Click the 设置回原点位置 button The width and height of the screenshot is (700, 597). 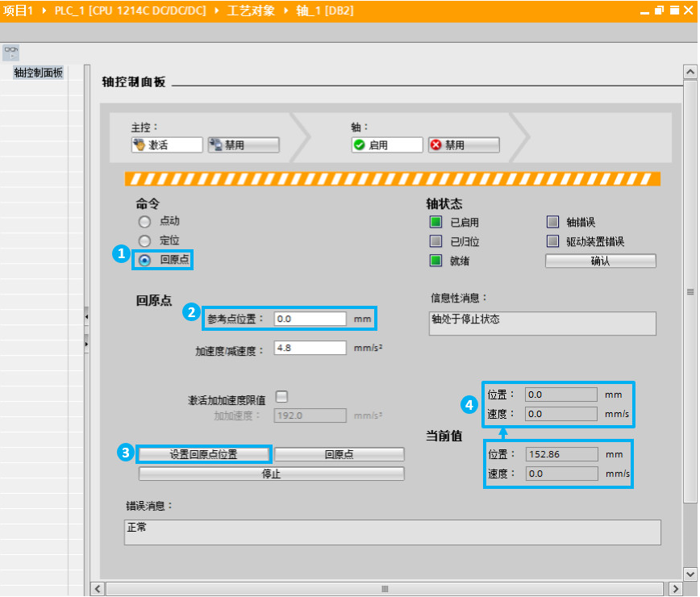pos(203,454)
